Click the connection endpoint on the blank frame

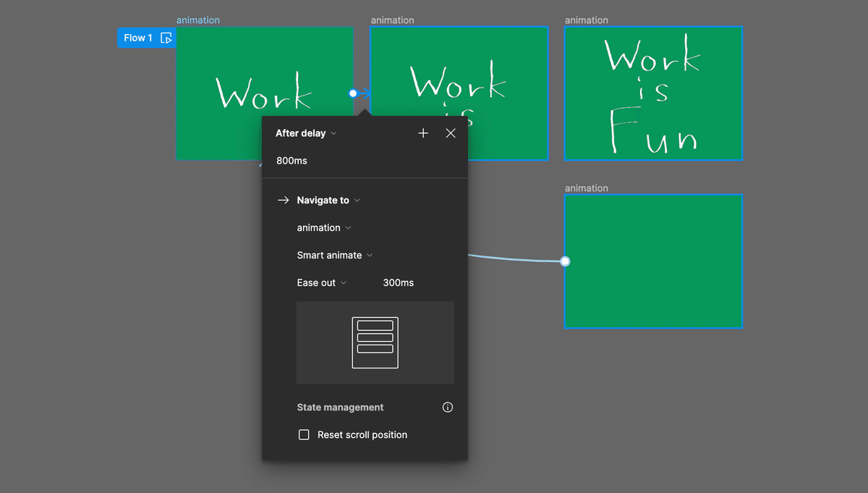point(565,261)
